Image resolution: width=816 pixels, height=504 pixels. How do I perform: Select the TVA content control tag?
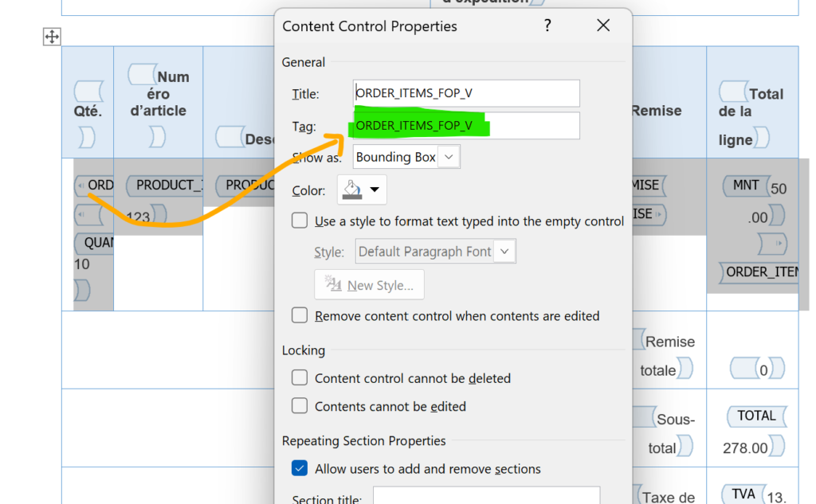(743, 494)
